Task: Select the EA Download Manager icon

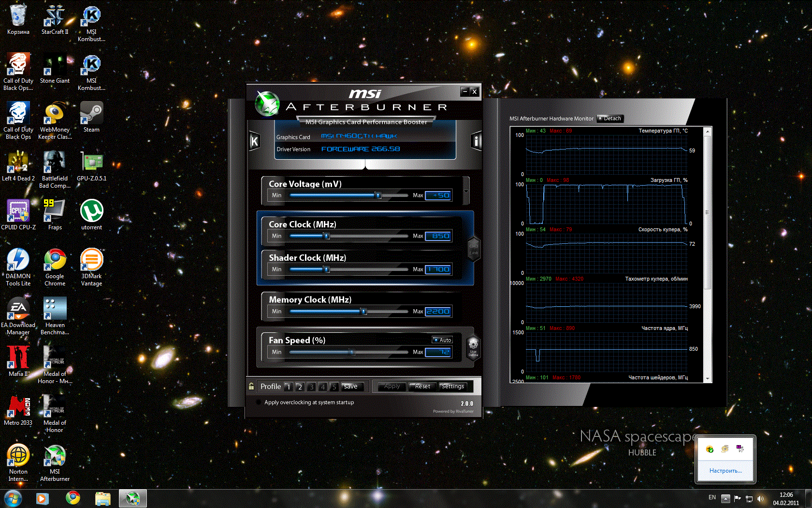Action: 18,316
